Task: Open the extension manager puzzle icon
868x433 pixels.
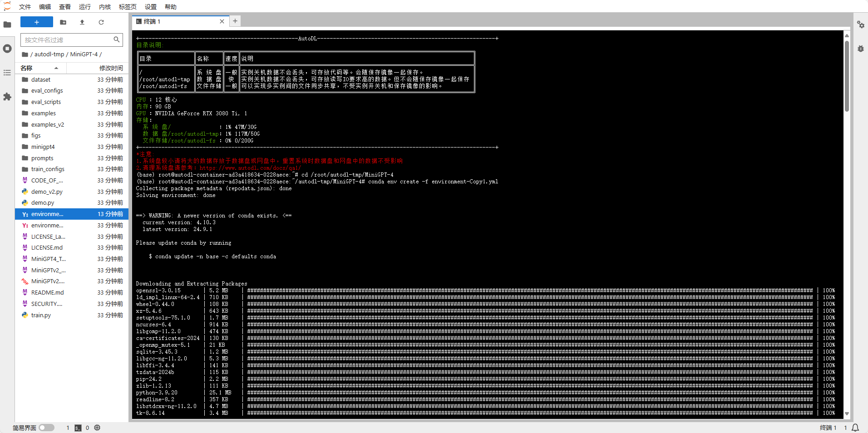Action: coord(7,97)
